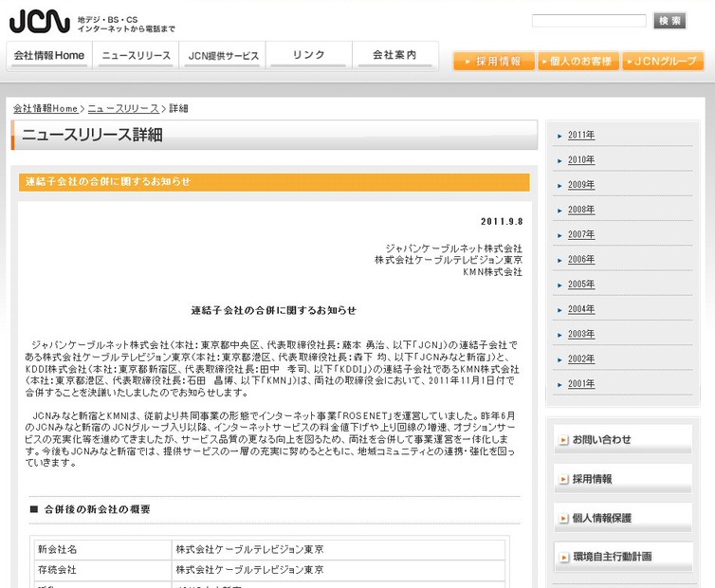The image size is (715, 588).
Task: Click the arrow icon beside 2011年
Action: [x=559, y=136]
